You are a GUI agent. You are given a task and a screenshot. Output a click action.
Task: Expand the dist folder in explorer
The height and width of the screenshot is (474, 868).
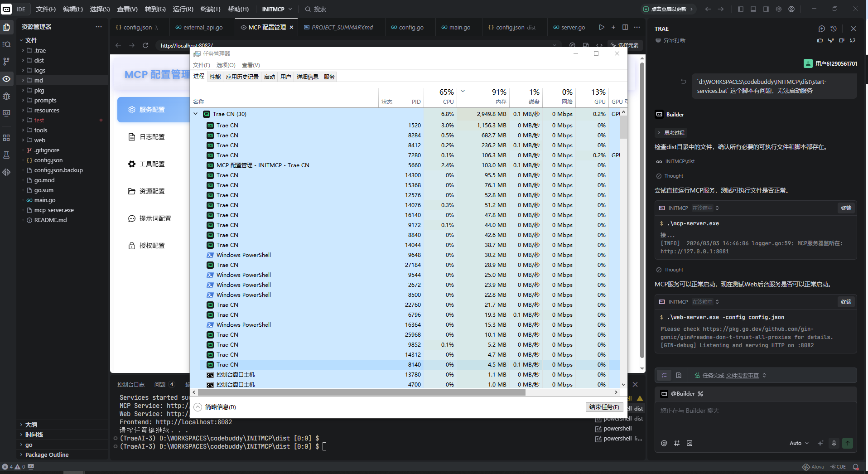[39, 60]
